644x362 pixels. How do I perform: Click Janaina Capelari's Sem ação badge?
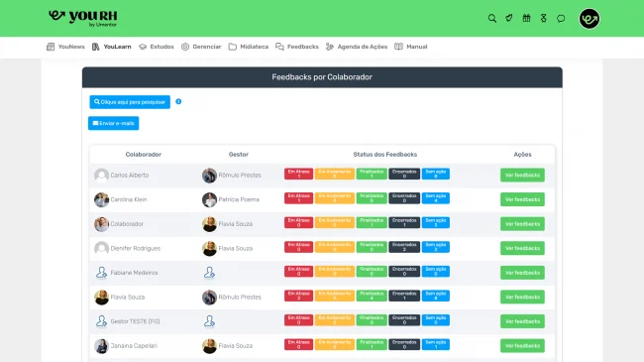point(436,344)
